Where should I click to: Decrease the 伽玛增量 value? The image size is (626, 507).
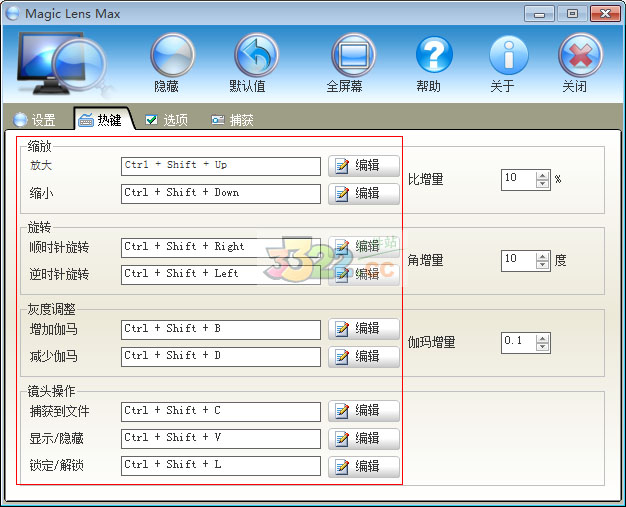click(542, 347)
